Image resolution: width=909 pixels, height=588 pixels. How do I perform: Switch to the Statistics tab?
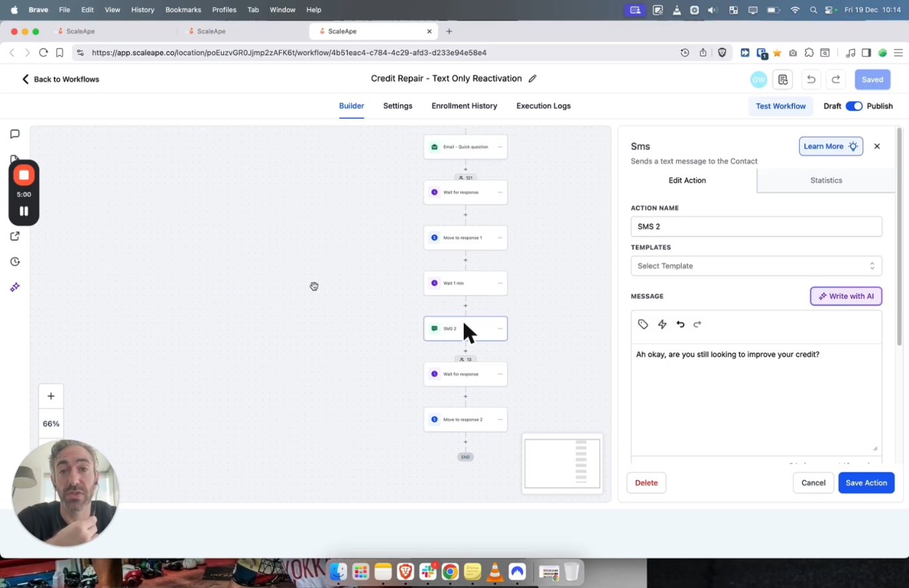[x=826, y=180]
